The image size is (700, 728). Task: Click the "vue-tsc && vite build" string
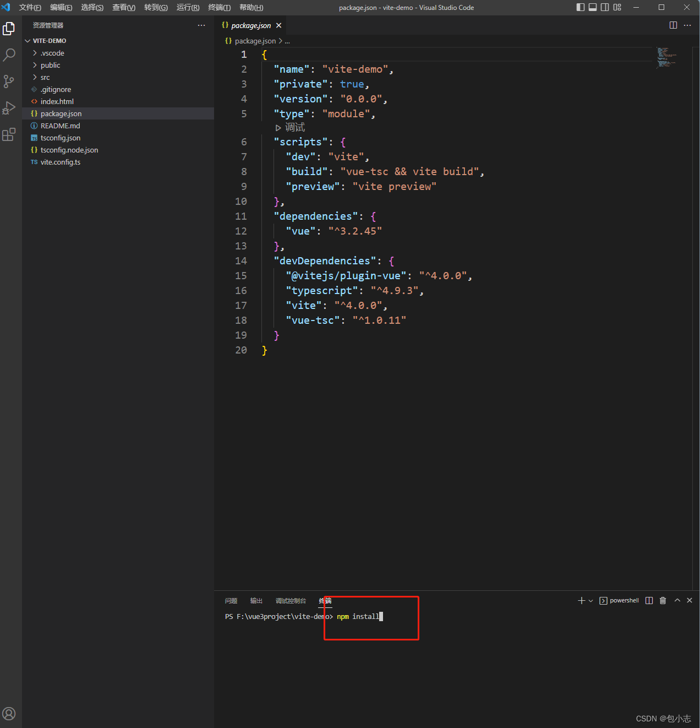409,172
